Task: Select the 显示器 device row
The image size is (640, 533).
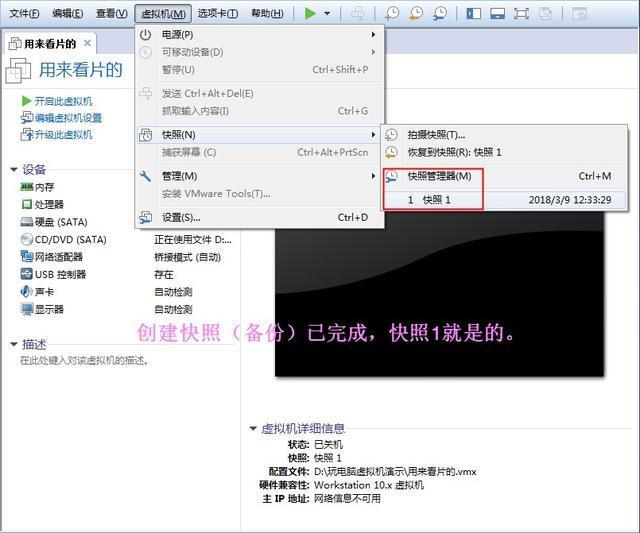Action: pyautogui.click(x=42, y=309)
